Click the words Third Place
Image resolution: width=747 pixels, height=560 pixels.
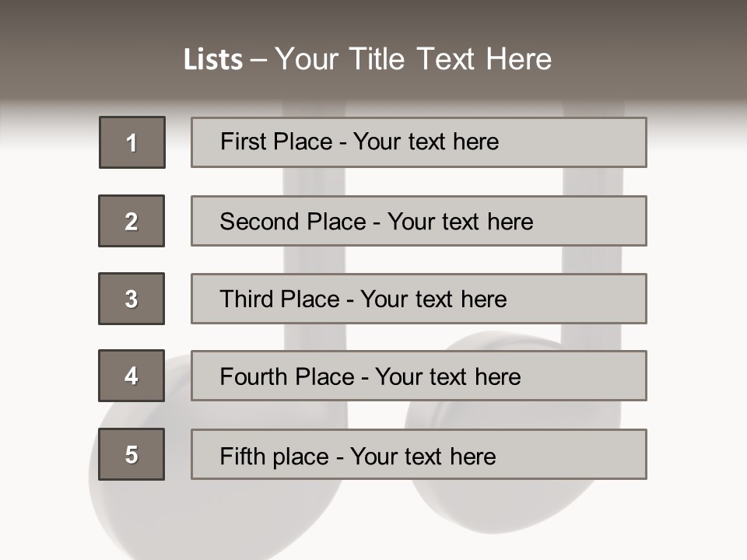point(279,299)
